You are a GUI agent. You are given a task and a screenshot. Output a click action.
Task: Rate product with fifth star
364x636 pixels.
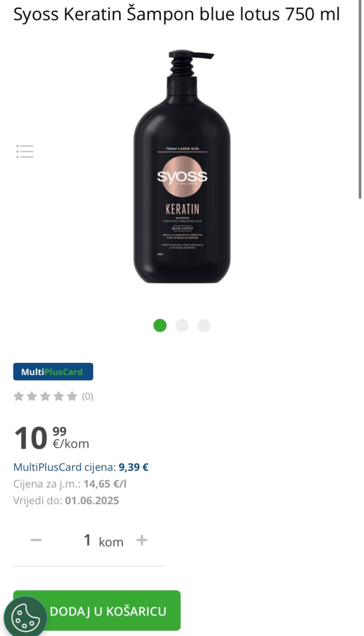pyautogui.click(x=72, y=396)
